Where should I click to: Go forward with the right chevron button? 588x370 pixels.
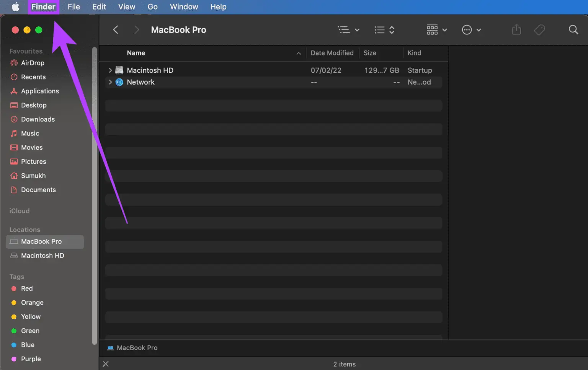[x=136, y=30]
